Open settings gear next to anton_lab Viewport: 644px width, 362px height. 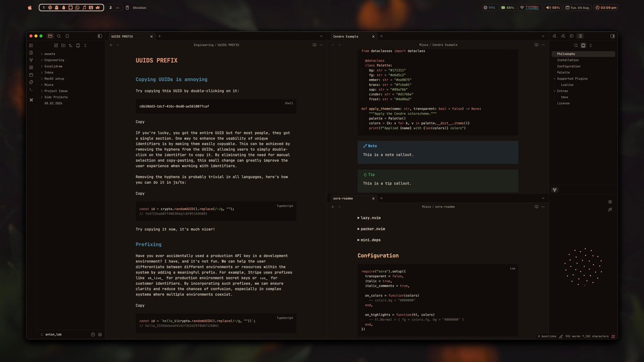100,334
